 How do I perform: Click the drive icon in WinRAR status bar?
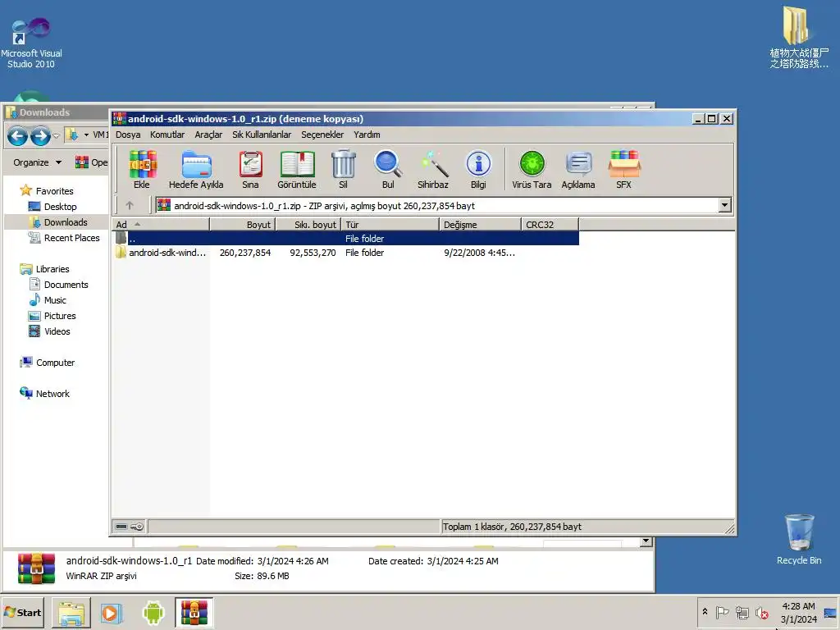(x=121, y=527)
